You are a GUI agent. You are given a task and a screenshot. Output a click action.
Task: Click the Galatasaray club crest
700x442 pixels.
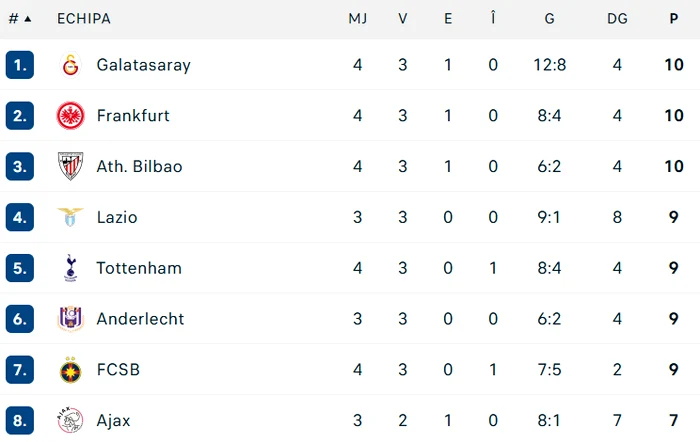coord(71,65)
